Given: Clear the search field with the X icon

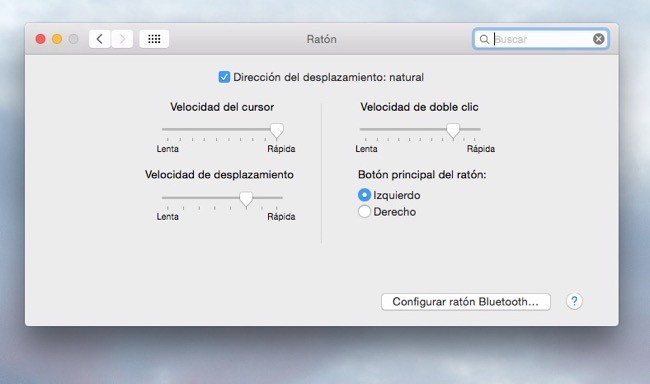Looking at the screenshot, I should [599, 39].
